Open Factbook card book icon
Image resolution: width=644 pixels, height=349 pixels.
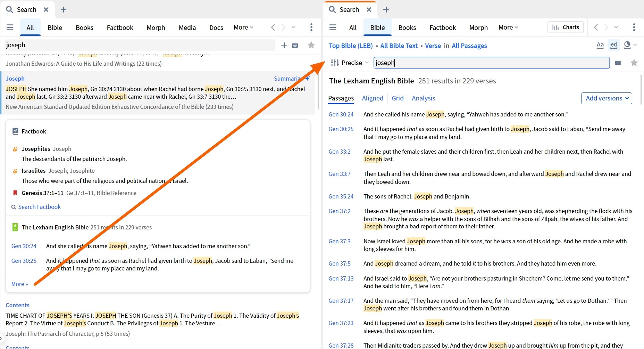click(x=15, y=131)
